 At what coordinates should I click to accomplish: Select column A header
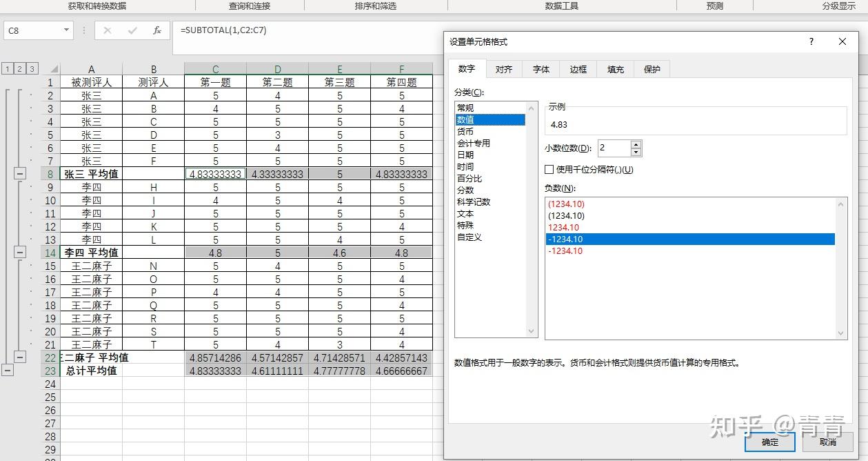pyautogui.click(x=92, y=69)
